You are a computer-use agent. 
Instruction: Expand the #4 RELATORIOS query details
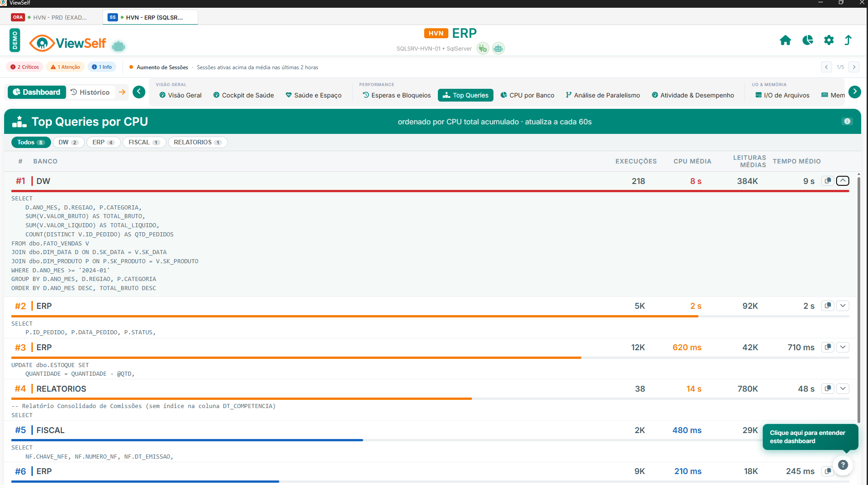tap(843, 388)
